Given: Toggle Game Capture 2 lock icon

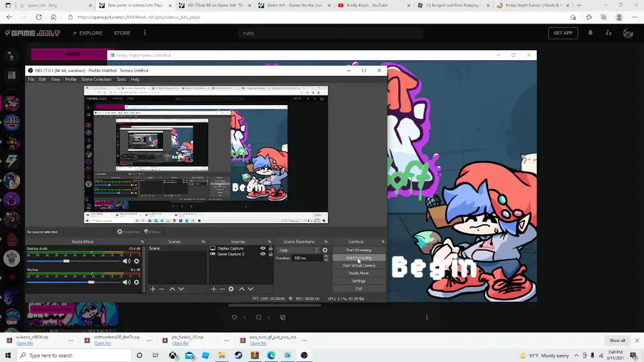Looking at the screenshot, I should [x=270, y=254].
